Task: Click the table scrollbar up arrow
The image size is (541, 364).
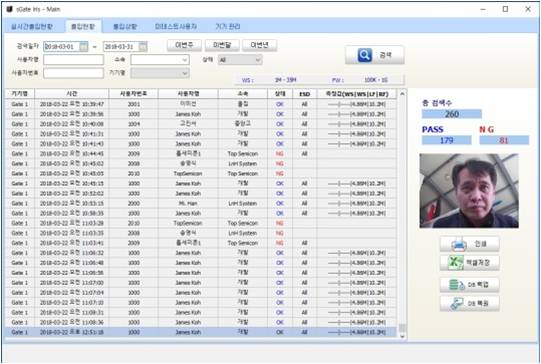Action: point(402,94)
